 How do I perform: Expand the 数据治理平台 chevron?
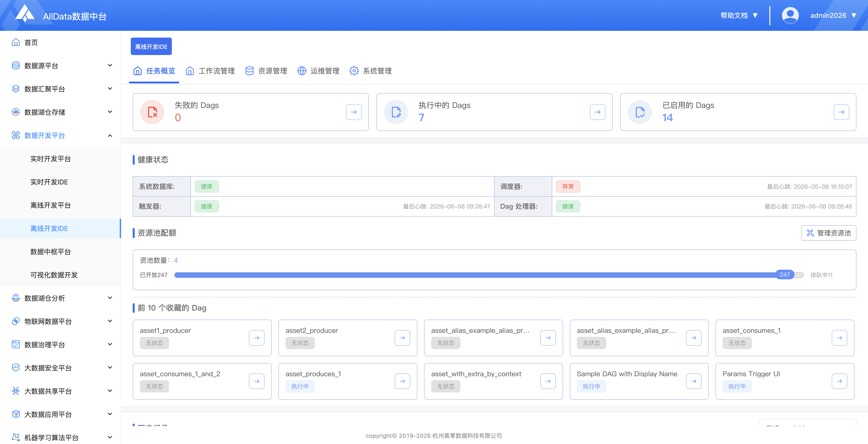pyautogui.click(x=110, y=344)
